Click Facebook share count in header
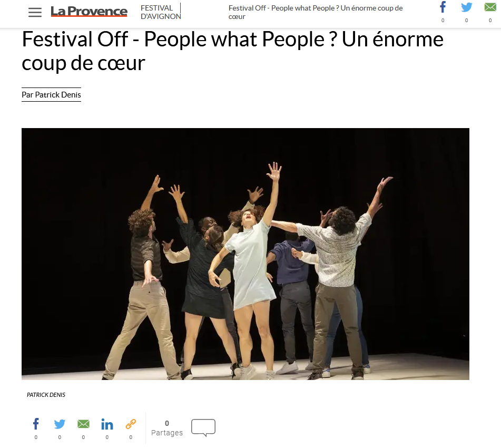 pos(443,21)
